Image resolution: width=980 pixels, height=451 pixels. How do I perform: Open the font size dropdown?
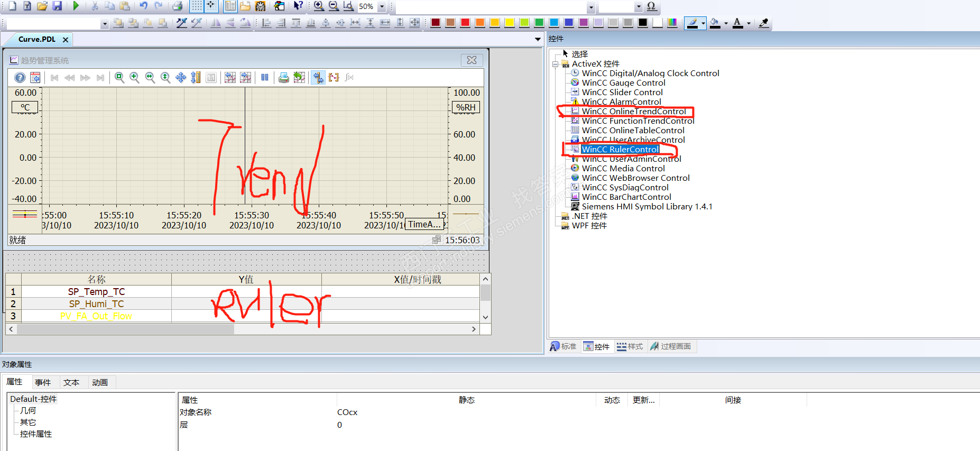tap(638, 7)
